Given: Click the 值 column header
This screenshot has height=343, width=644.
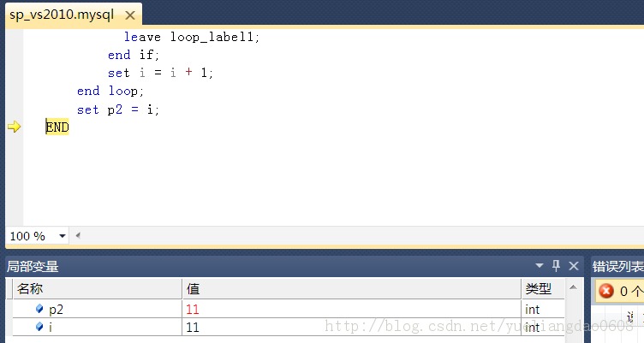Looking at the screenshot, I should 351,289.
